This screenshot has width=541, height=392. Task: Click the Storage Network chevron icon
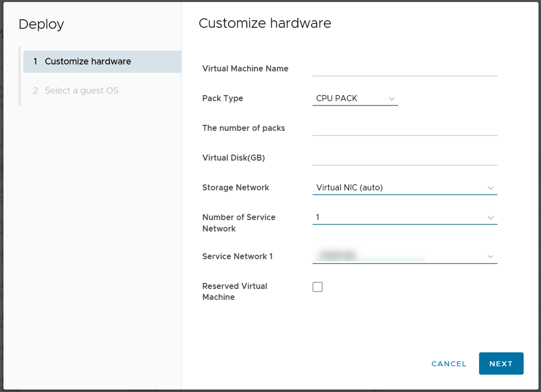click(x=490, y=188)
